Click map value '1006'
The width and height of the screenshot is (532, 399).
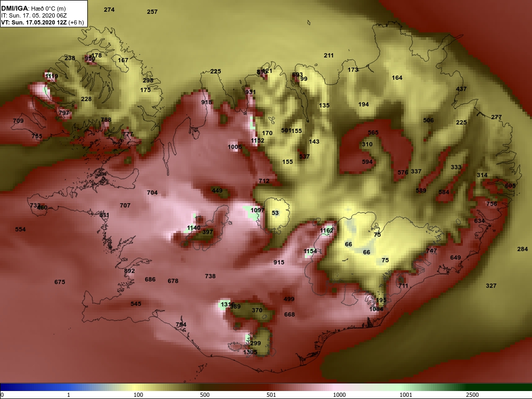235,147
